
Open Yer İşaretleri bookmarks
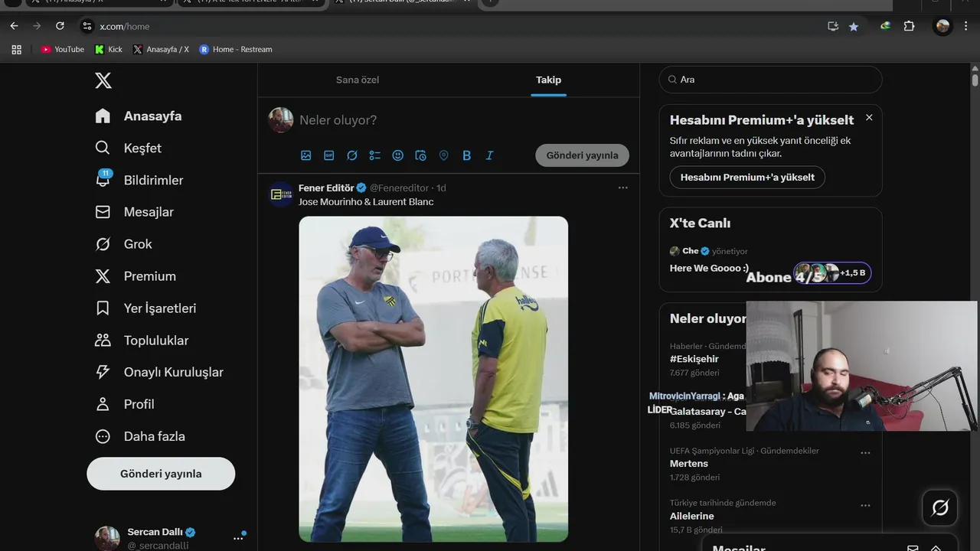click(145, 308)
